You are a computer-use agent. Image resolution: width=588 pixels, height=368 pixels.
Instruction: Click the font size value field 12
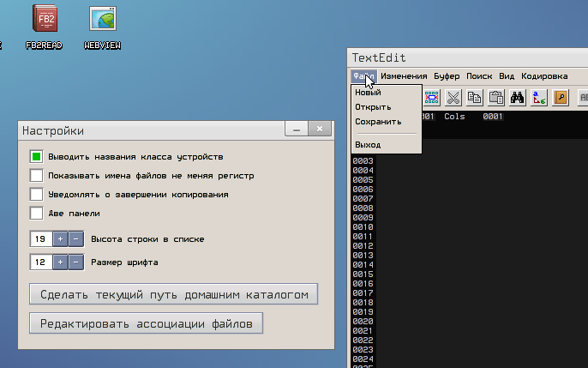(41, 262)
